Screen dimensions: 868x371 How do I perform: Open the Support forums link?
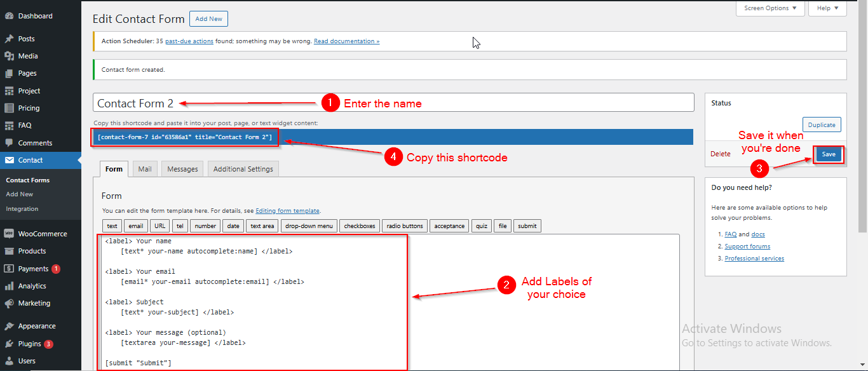[x=747, y=246]
